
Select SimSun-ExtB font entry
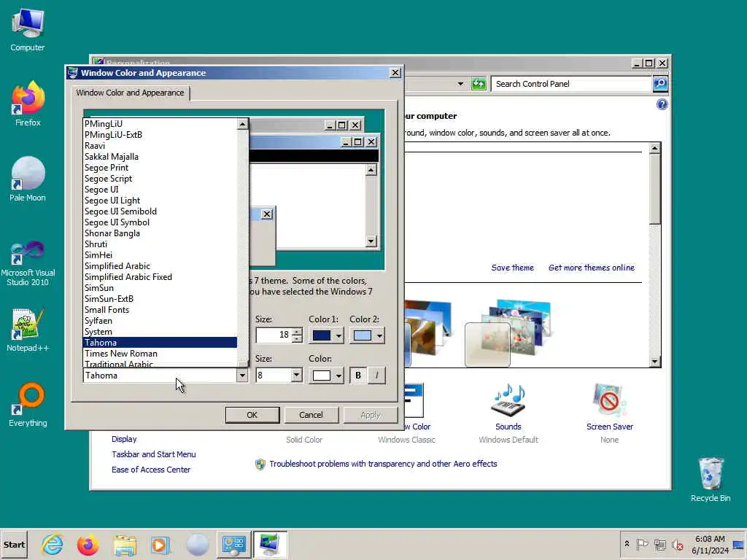[x=160, y=299]
